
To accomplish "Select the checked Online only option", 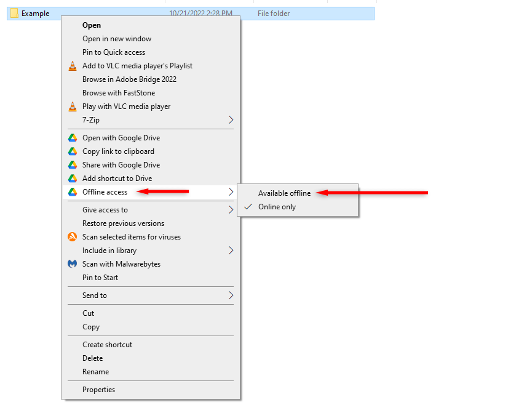I will (277, 207).
